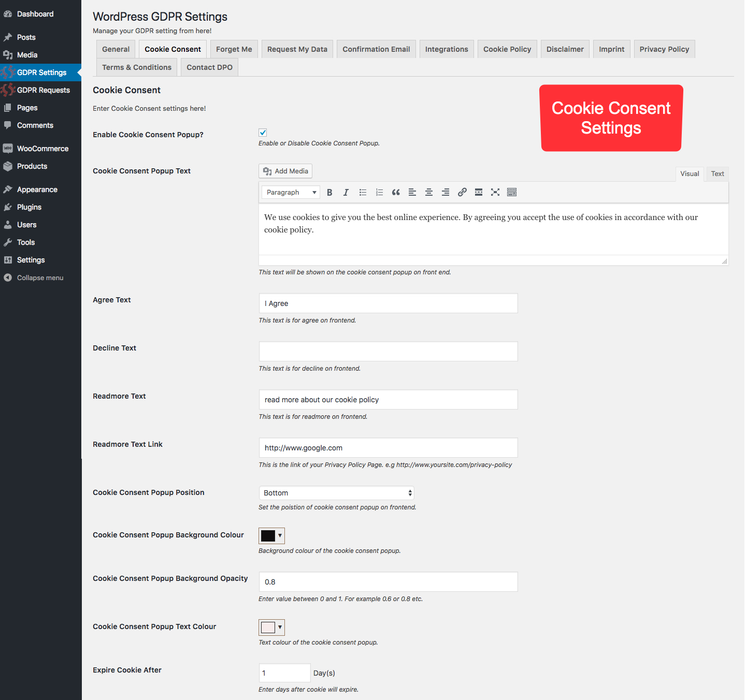Open the Imprint tab
Viewport: 746px width, 700px height.
point(612,49)
